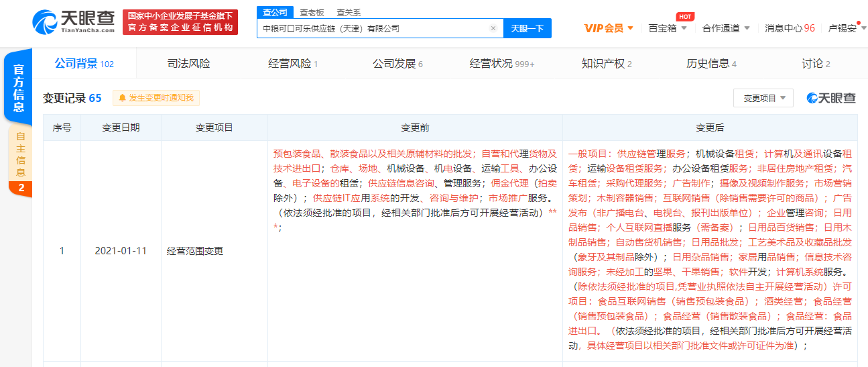Switch to the 历史信息 tab
The width and height of the screenshot is (868, 367).
[x=711, y=64]
